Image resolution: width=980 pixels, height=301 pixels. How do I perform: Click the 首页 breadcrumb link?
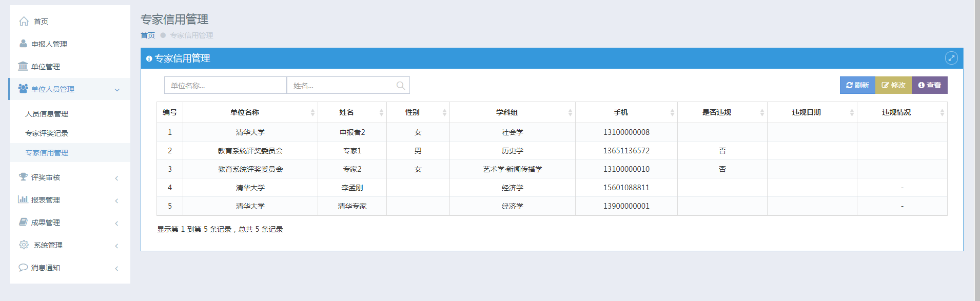click(x=148, y=35)
